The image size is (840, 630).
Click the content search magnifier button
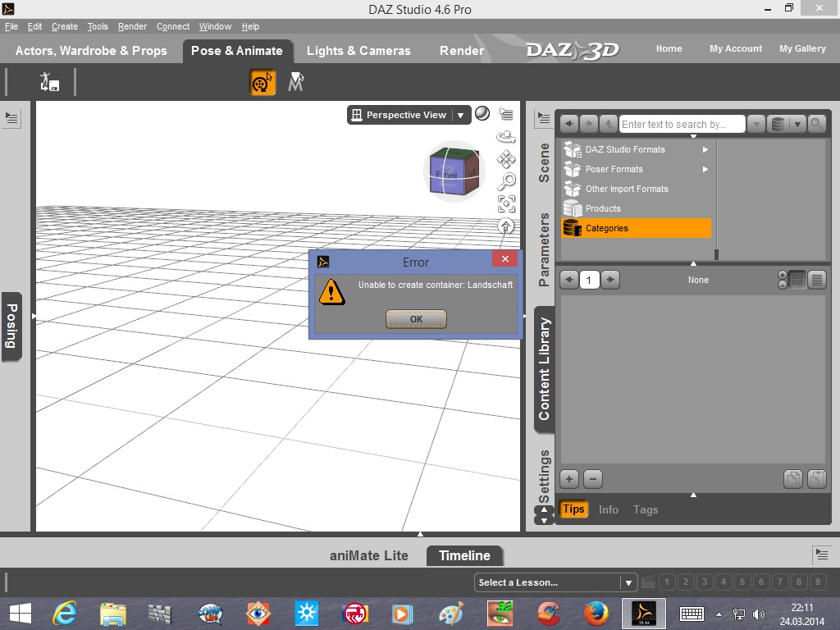(x=816, y=125)
